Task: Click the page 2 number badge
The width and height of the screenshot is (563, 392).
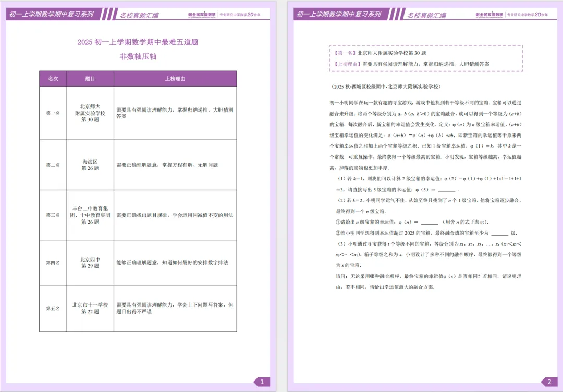Action: pos(549,382)
